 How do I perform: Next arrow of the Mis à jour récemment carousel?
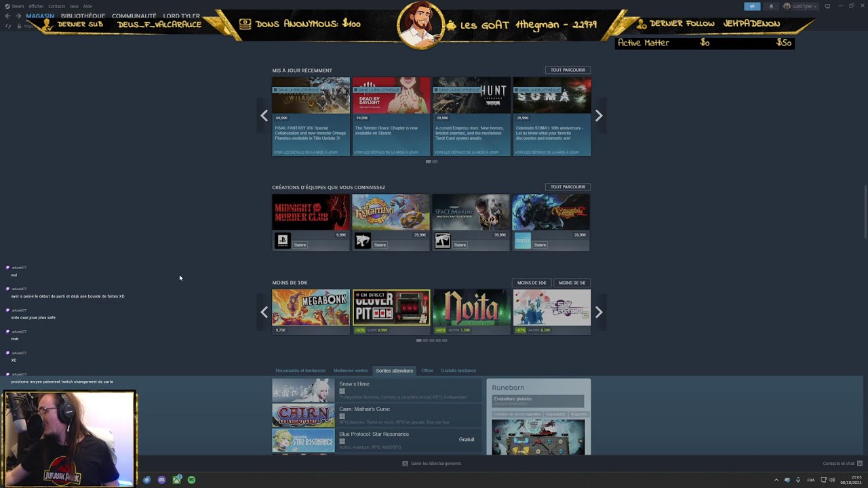click(x=599, y=116)
